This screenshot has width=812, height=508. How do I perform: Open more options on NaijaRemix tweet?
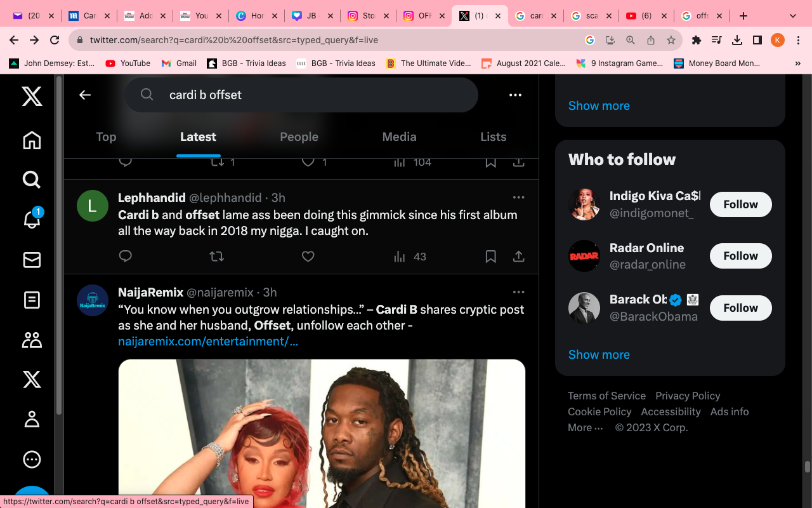pyautogui.click(x=519, y=292)
